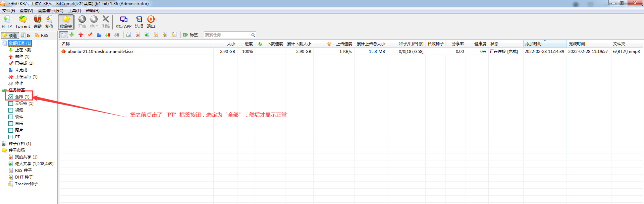The width and height of the screenshot is (644, 204).
Task: Open 我的共享 (1) in sidebar
Action: [26, 157]
